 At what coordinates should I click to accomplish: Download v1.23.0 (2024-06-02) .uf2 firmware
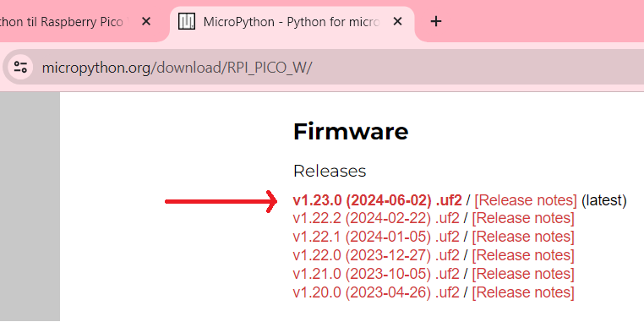point(378,200)
